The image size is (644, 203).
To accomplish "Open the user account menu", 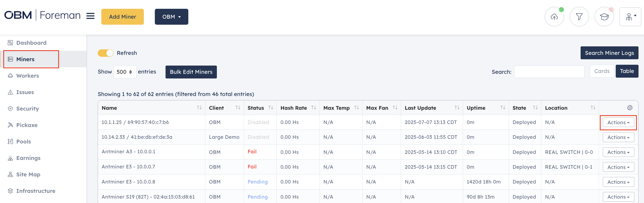I will point(630,17).
